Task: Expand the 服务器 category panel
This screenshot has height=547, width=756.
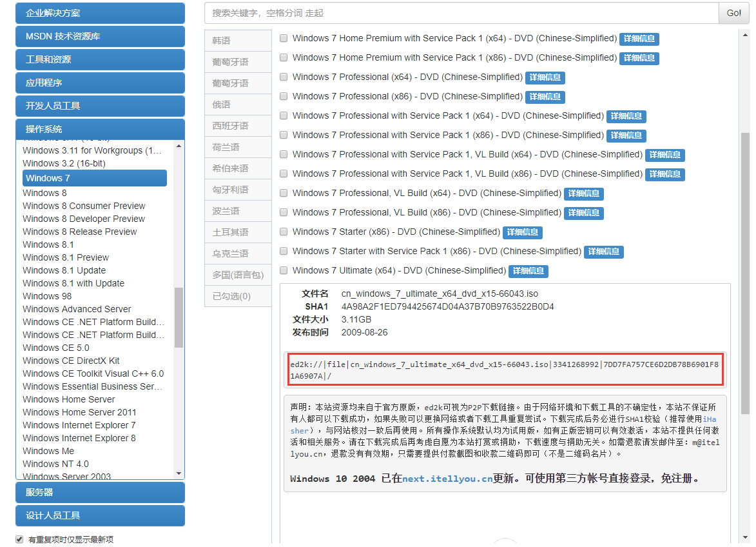Action: click(100, 492)
